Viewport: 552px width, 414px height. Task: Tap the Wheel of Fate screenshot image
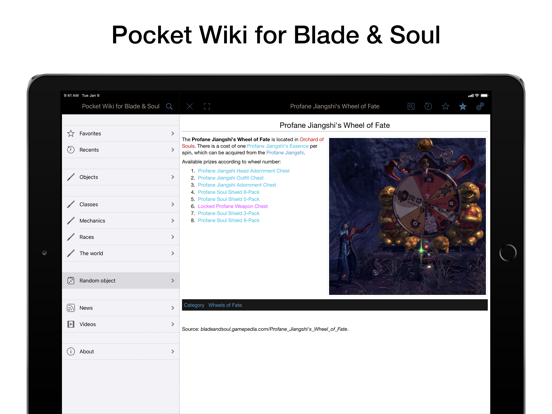coord(407,216)
